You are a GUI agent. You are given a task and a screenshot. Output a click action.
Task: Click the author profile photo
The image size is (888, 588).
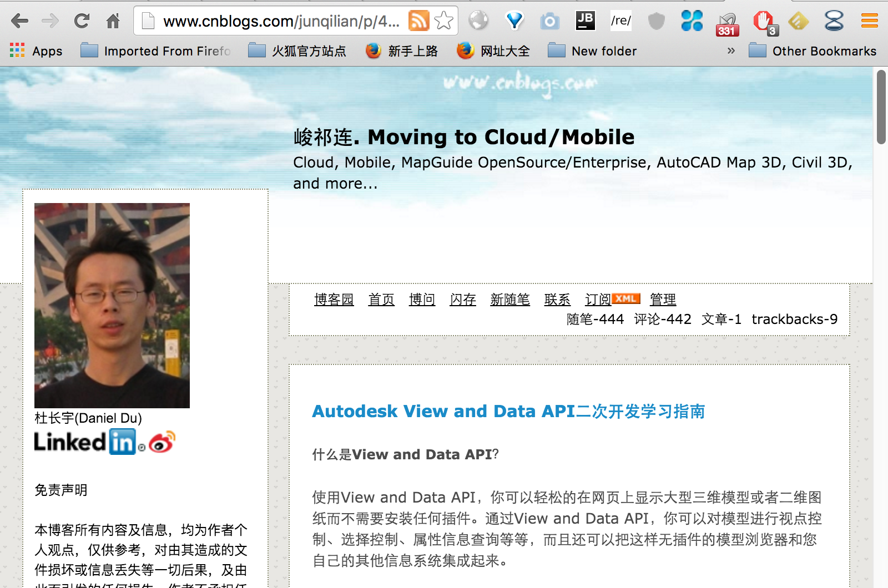112,306
